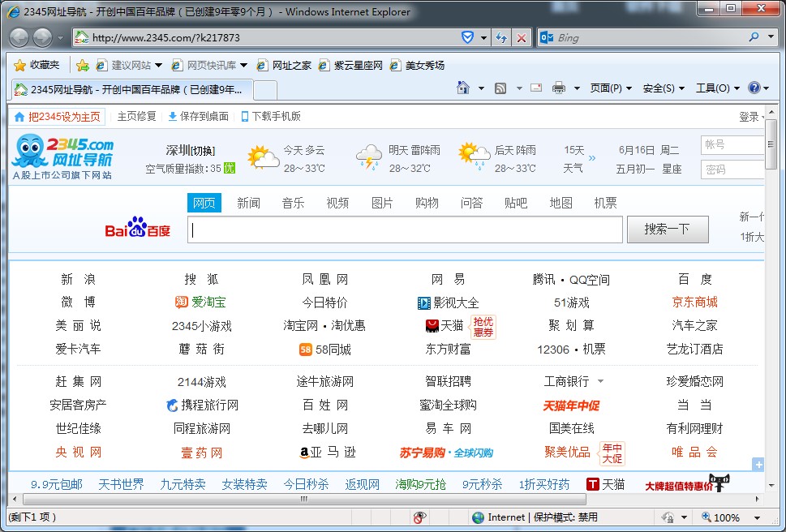Click the 保存到桌面 link

pos(198,116)
